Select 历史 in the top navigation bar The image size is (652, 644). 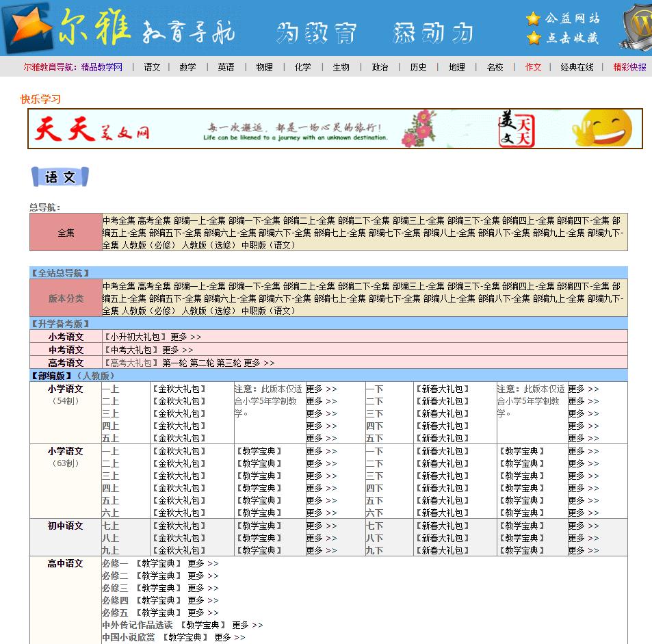(418, 68)
